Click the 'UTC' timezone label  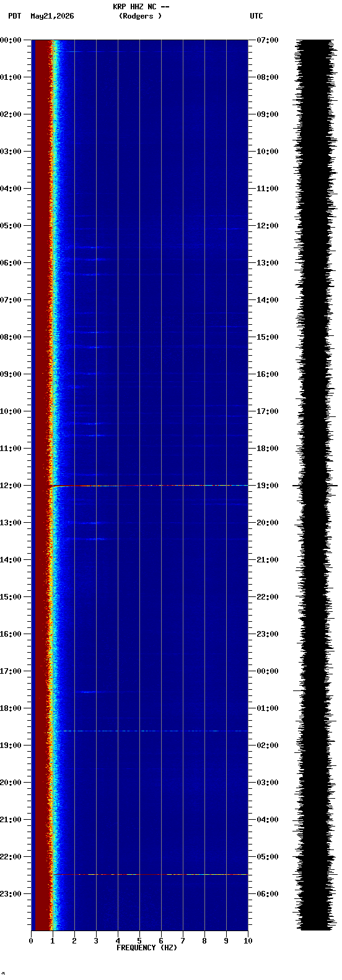(x=256, y=16)
